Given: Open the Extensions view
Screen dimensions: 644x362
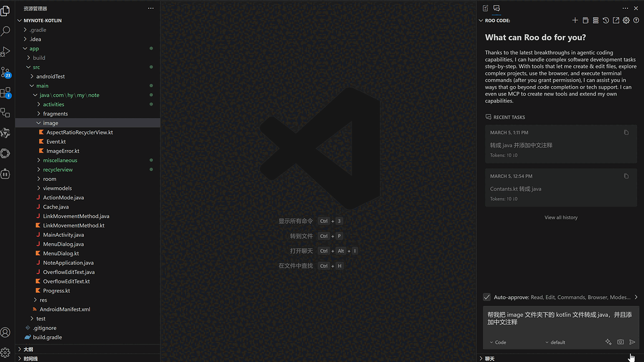Looking at the screenshot, I should coord(5,93).
